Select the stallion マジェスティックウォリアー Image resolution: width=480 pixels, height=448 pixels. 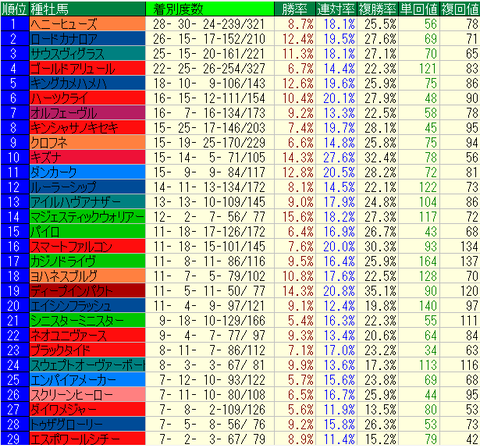click(x=87, y=217)
